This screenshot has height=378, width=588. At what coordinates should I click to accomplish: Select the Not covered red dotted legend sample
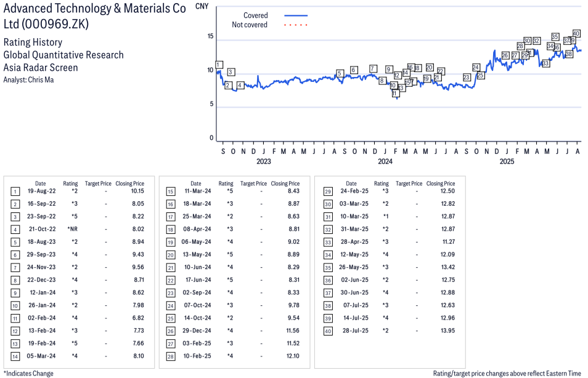[296, 25]
